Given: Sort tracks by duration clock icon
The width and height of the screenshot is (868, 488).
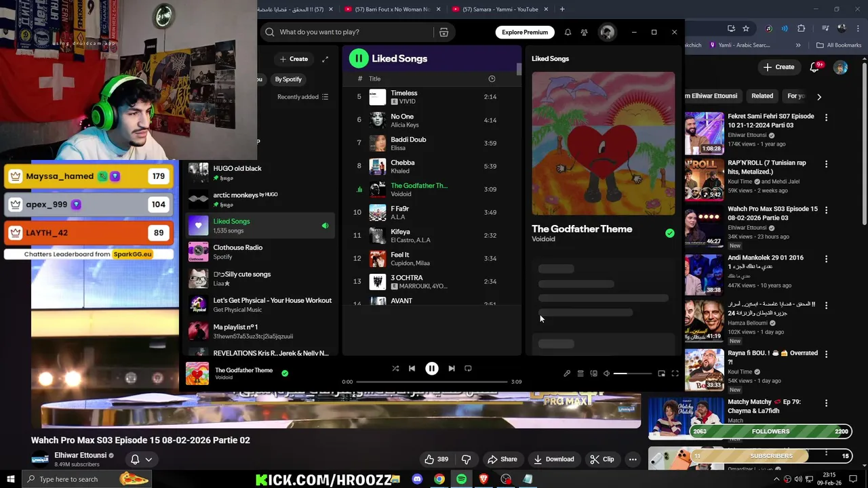Looking at the screenshot, I should (492, 79).
